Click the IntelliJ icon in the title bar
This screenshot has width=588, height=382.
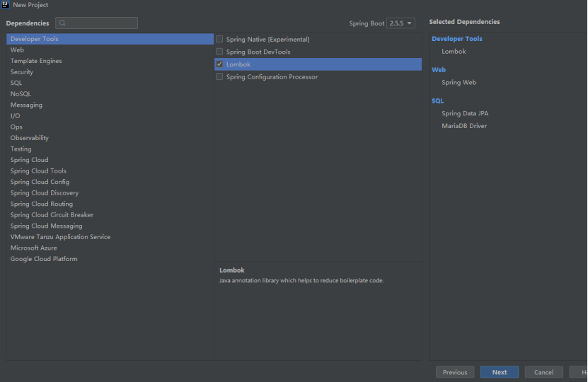click(6, 5)
